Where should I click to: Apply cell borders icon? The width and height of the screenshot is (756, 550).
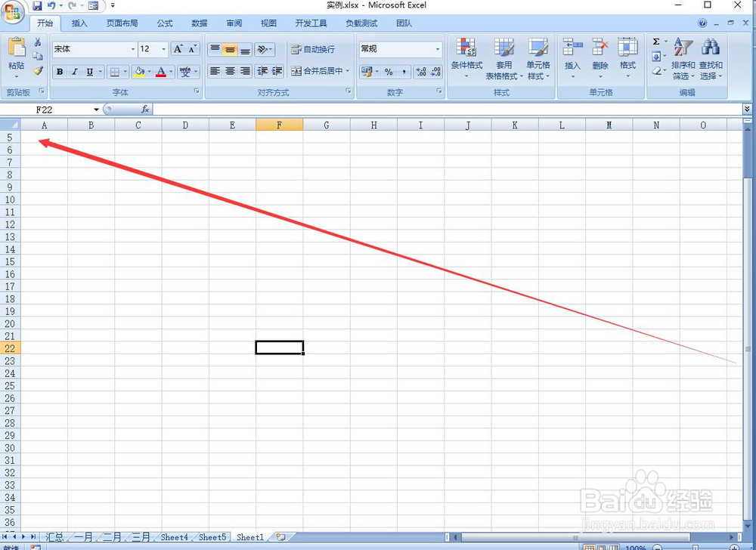pyautogui.click(x=114, y=72)
